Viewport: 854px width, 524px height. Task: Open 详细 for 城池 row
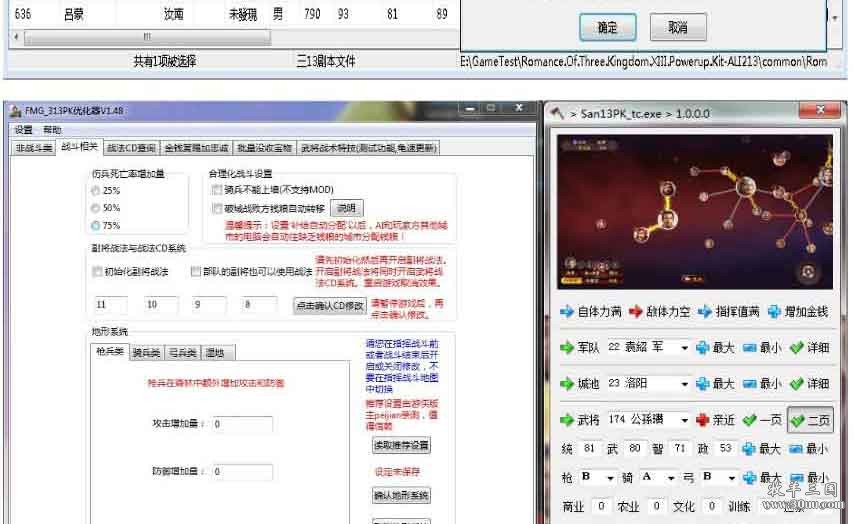[x=810, y=383]
